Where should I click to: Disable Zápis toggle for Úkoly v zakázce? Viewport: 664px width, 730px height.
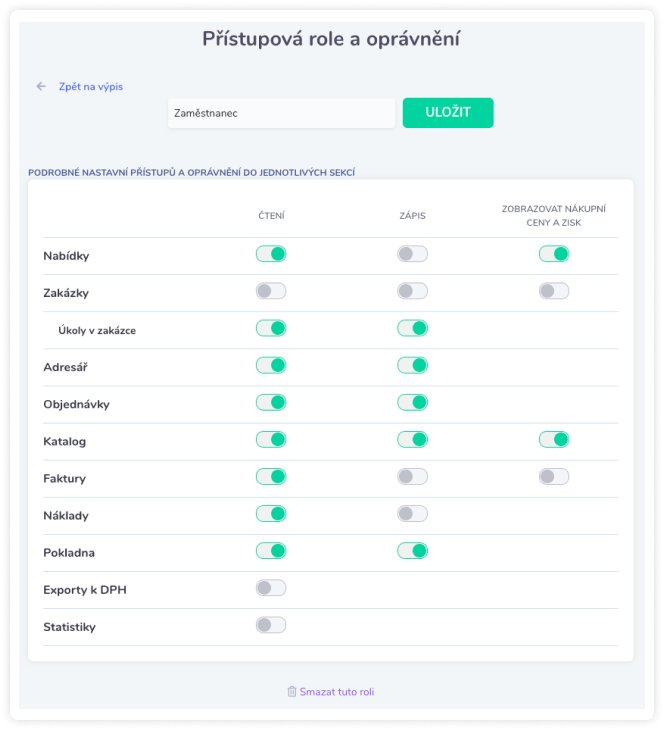pyautogui.click(x=413, y=328)
